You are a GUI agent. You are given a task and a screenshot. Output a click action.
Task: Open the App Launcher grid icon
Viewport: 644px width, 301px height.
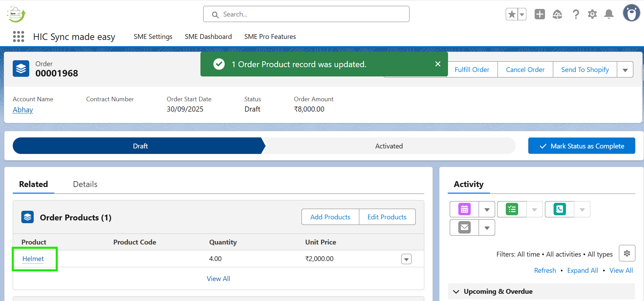19,37
